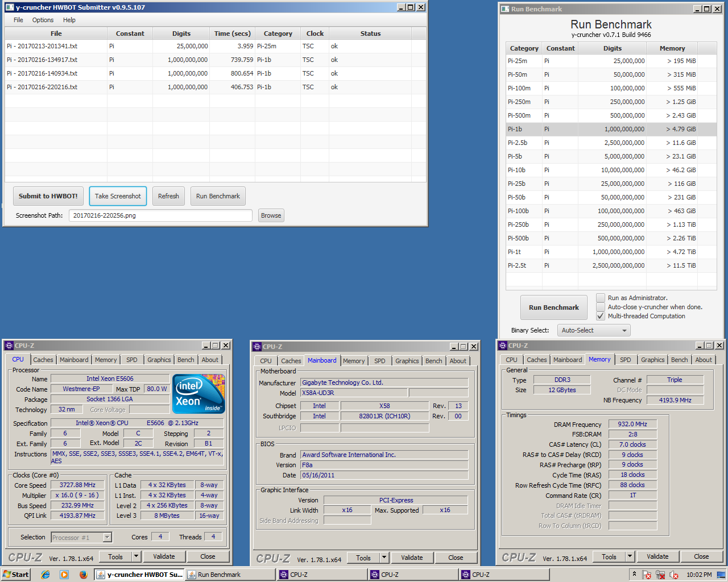Viewport: 728px width, 582px height.
Task: Open the Action Center flag icon
Action: pyautogui.click(x=647, y=575)
